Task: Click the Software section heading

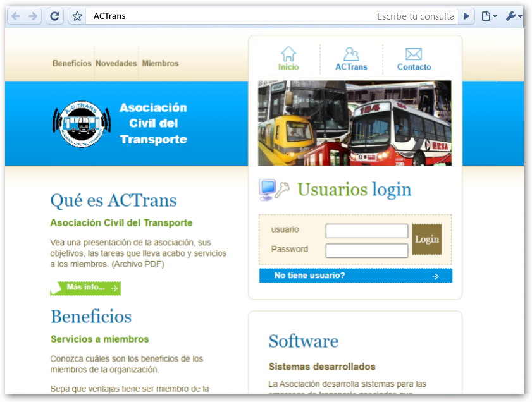Action: 303,341
